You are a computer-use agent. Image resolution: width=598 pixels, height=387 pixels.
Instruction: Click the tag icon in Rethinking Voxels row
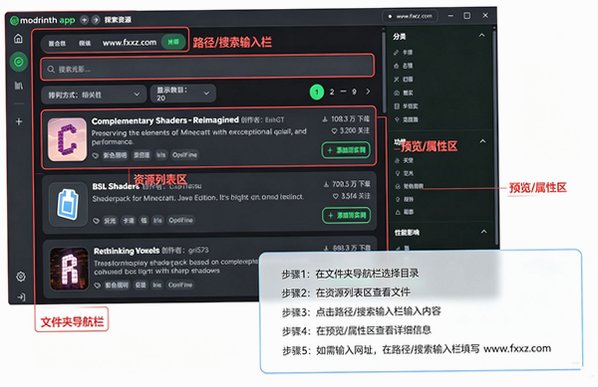pos(97,285)
